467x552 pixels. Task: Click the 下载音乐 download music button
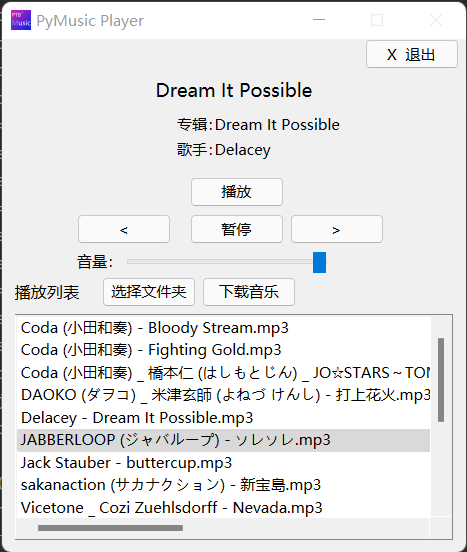[249, 292]
